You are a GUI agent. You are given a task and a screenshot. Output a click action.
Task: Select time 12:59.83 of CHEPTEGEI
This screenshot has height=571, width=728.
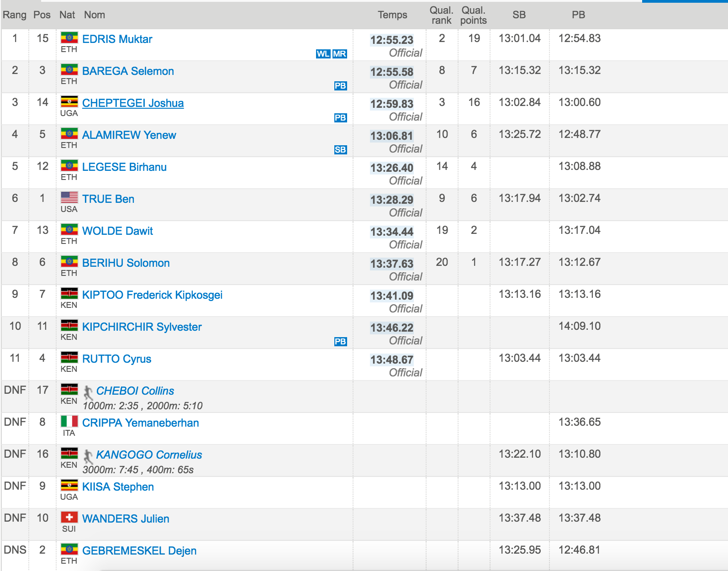pos(392,104)
